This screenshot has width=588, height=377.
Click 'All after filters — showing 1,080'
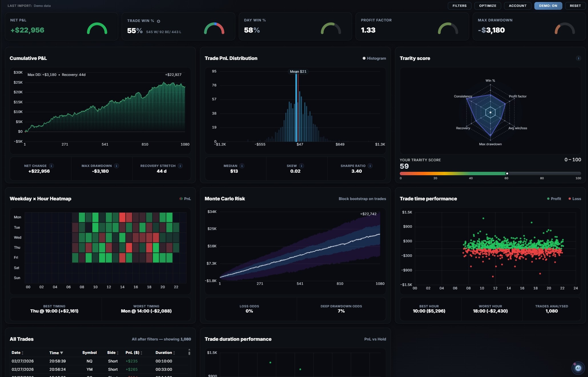pos(161,339)
